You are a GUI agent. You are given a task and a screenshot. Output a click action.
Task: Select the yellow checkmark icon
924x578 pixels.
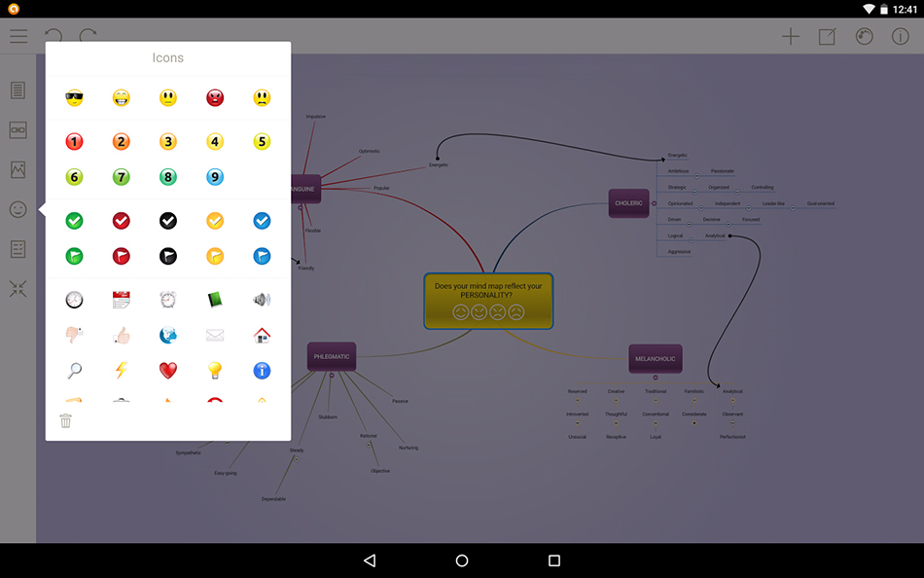215,221
